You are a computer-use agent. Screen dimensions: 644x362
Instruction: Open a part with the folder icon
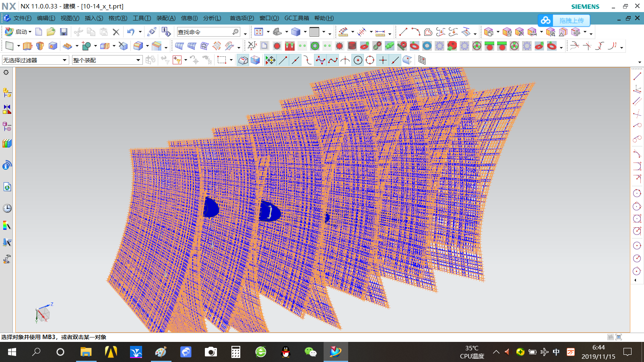[x=51, y=32]
